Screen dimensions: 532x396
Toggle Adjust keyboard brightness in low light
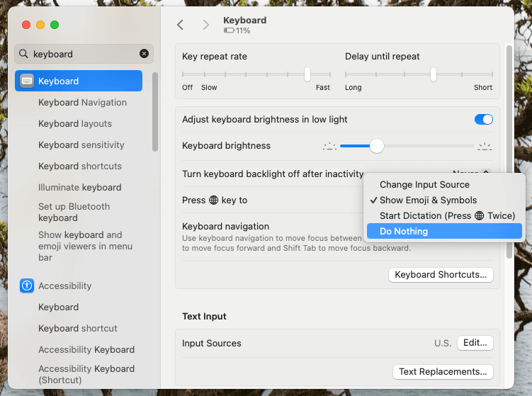484,119
